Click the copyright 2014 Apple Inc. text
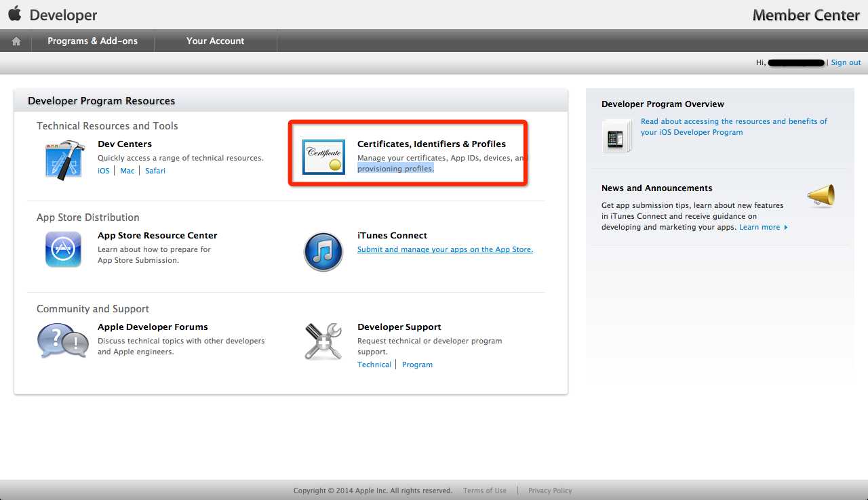 [x=373, y=491]
